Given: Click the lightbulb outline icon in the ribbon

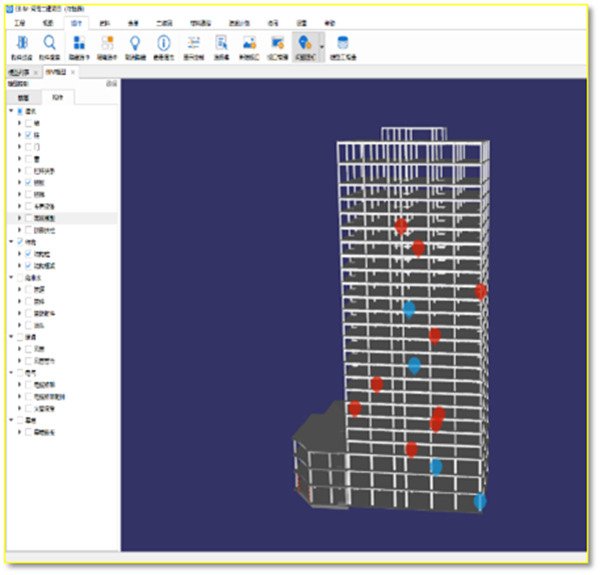Looking at the screenshot, I should (135, 43).
